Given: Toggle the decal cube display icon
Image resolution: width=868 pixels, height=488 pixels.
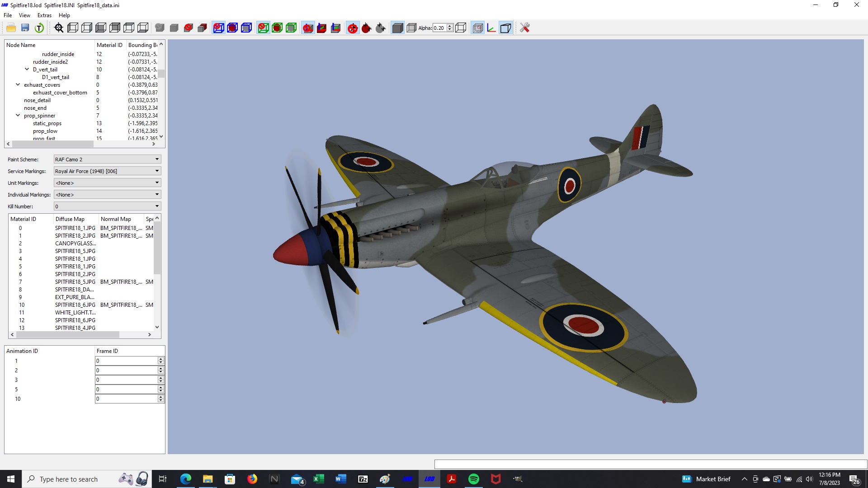Looking at the screenshot, I should (x=477, y=28).
